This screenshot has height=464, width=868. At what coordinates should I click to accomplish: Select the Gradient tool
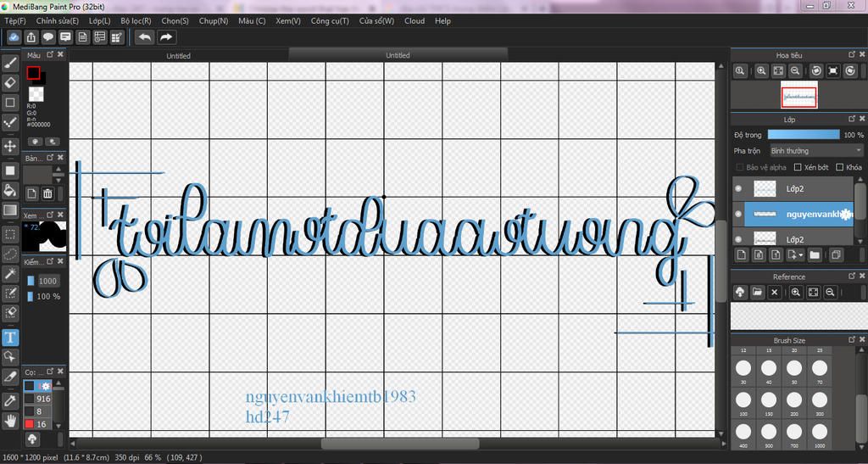[x=10, y=210]
